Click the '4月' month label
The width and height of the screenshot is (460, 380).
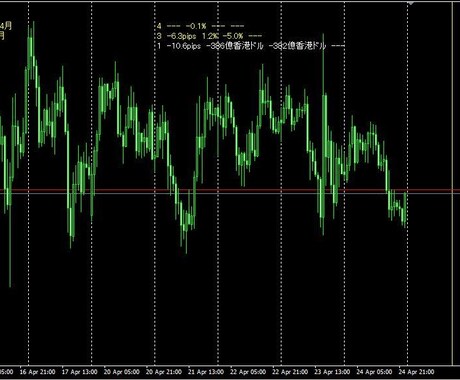pyautogui.click(x=6, y=26)
